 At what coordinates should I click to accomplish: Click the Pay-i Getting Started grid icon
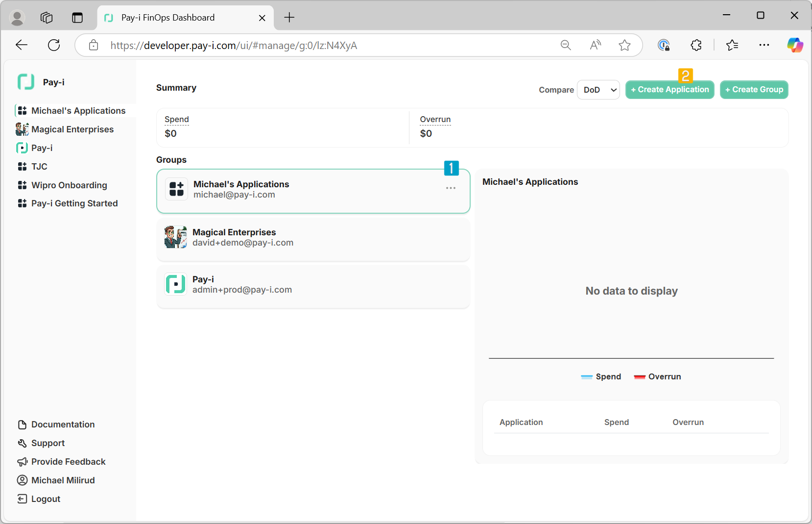22,203
